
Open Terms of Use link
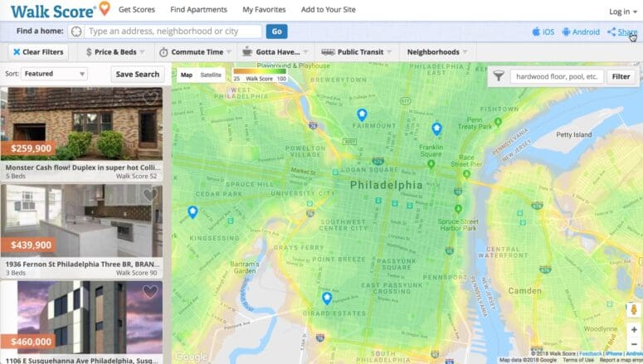[577, 360]
